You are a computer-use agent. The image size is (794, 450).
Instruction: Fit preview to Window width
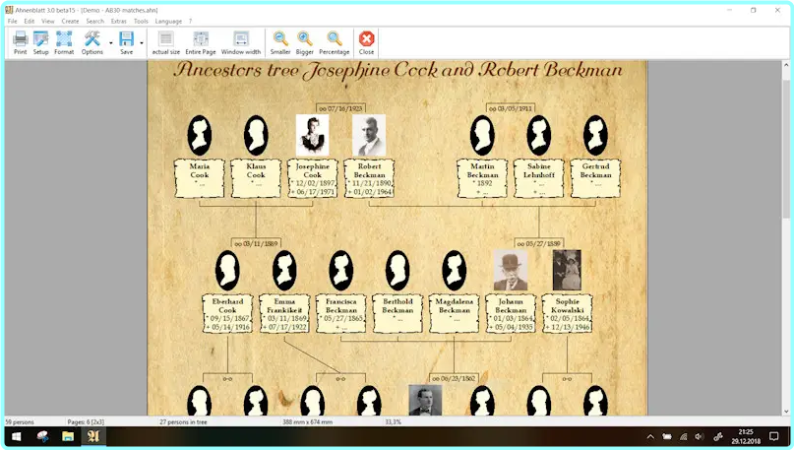[241, 40]
